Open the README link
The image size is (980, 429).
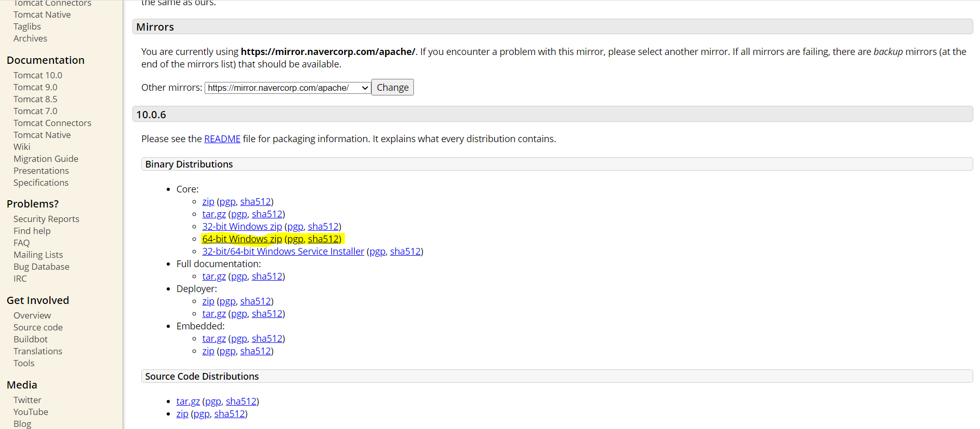tap(222, 139)
